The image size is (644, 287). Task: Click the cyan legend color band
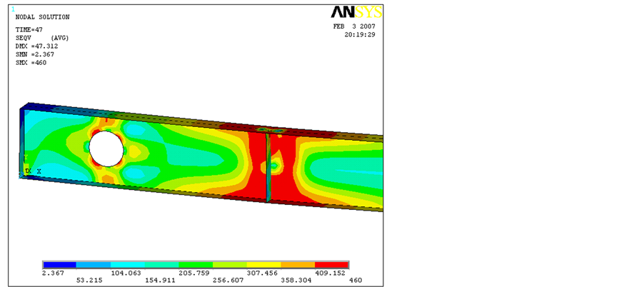tap(127, 265)
